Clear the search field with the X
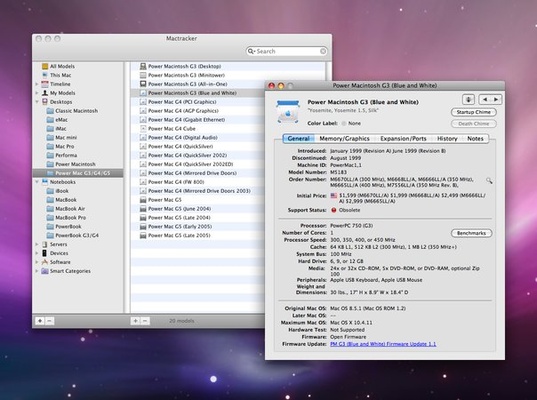The image size is (537, 400). point(323,51)
